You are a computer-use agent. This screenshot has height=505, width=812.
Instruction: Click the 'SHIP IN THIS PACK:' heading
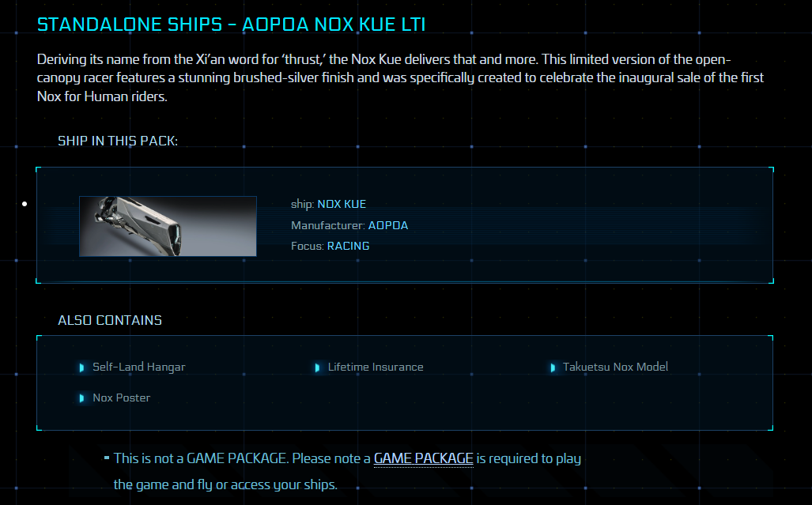click(118, 141)
